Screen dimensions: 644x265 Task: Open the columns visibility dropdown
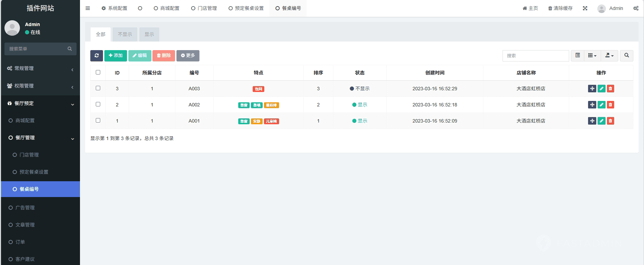tap(592, 56)
